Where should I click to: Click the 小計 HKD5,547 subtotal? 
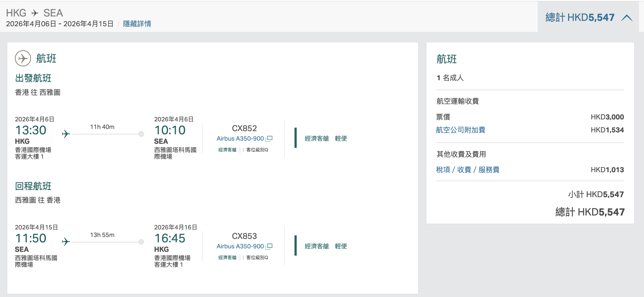pyautogui.click(x=596, y=194)
